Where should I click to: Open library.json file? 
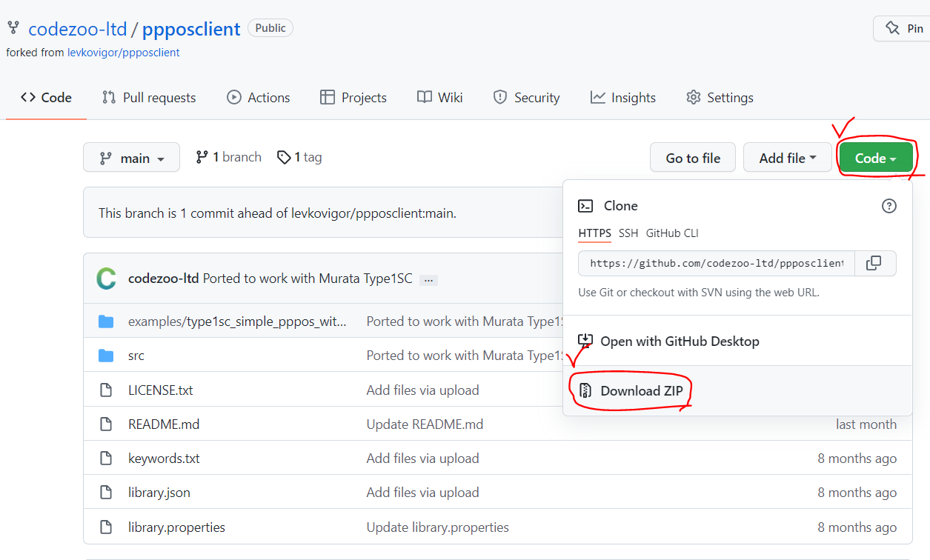click(x=159, y=493)
